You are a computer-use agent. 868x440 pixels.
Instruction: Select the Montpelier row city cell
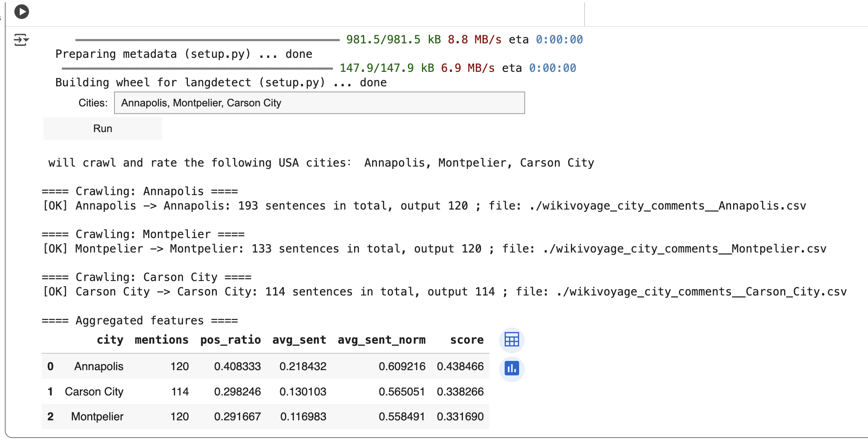[x=97, y=416]
